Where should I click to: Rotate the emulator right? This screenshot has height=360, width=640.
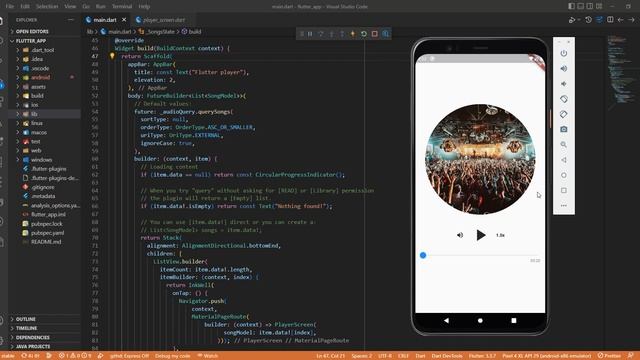click(x=564, y=114)
